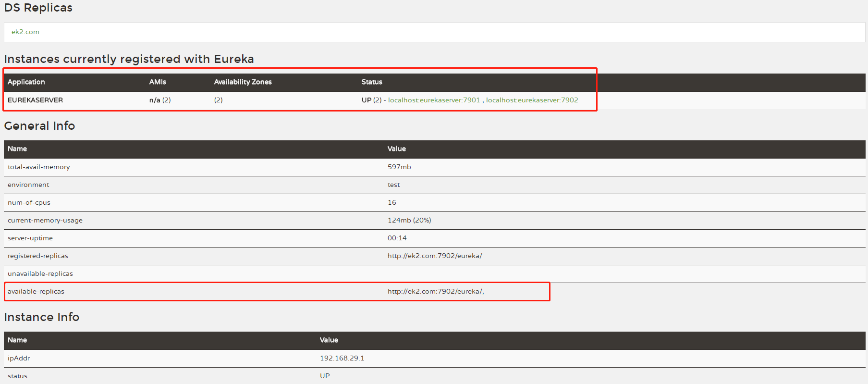Click the server-uptime value 00:14

[397, 238]
